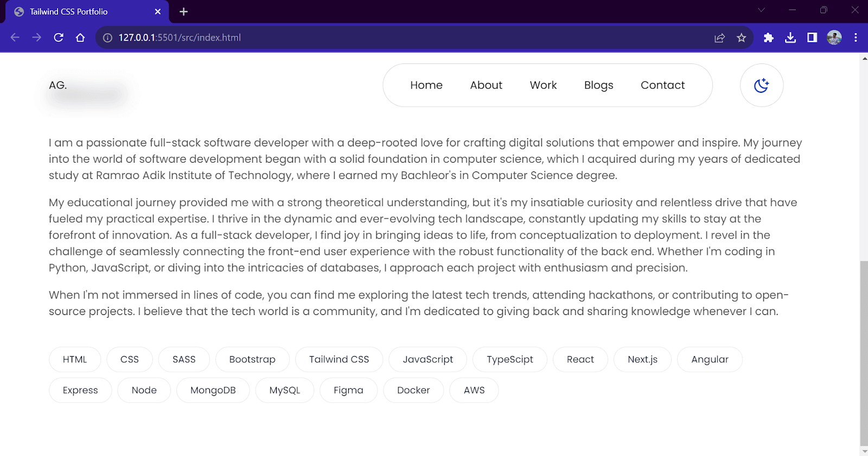Image resolution: width=868 pixels, height=456 pixels.
Task: Click the page vertical scrollbar thumb
Action: (864, 352)
